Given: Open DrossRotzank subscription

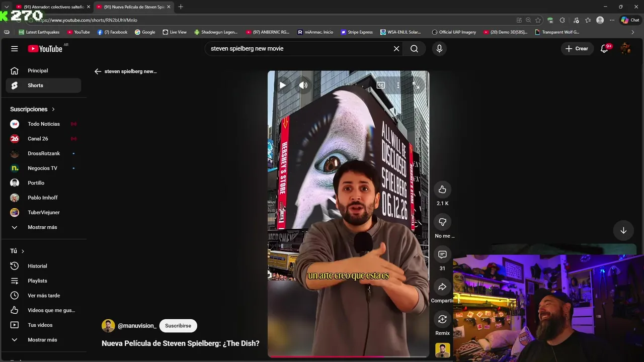Looking at the screenshot, I should click(43, 153).
